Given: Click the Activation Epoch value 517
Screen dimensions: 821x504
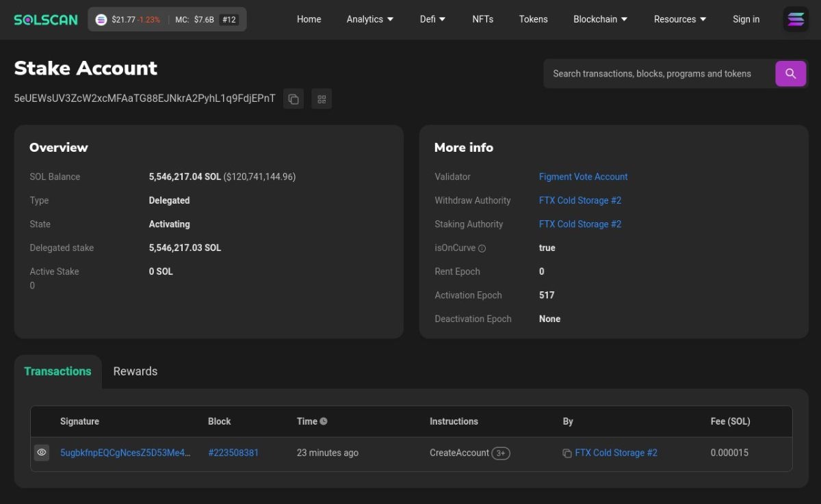Looking at the screenshot, I should pyautogui.click(x=547, y=295).
